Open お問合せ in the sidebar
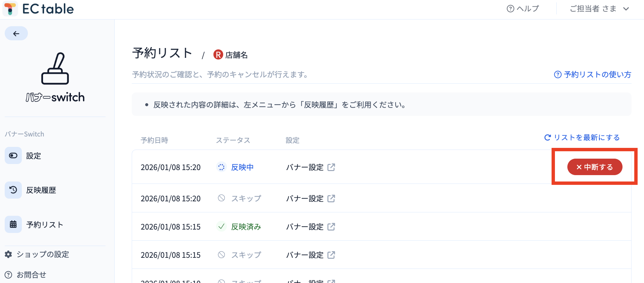Viewport: 644px width, 283px height. point(26,275)
